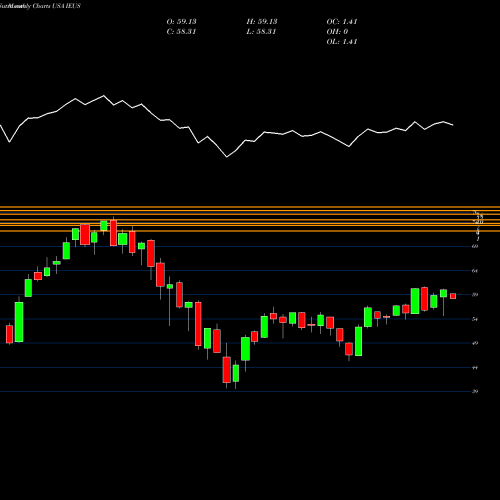
Task: Click the "OH: 0" value
Action: 337,32
